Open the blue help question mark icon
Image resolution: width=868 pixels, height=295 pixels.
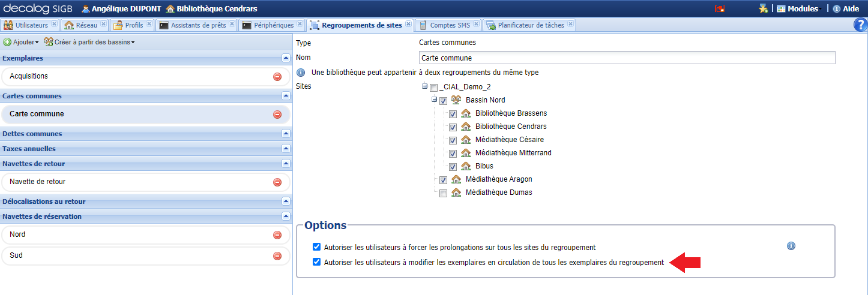pyautogui.click(x=860, y=25)
